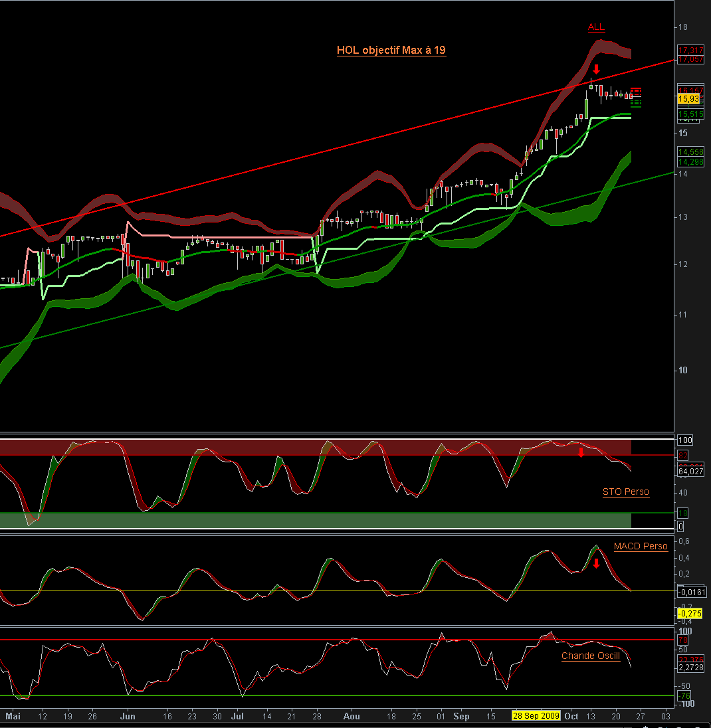Click the green 18 stochastic threshold tag
Image resolution: width=711 pixels, height=728 pixels.
coord(682,513)
